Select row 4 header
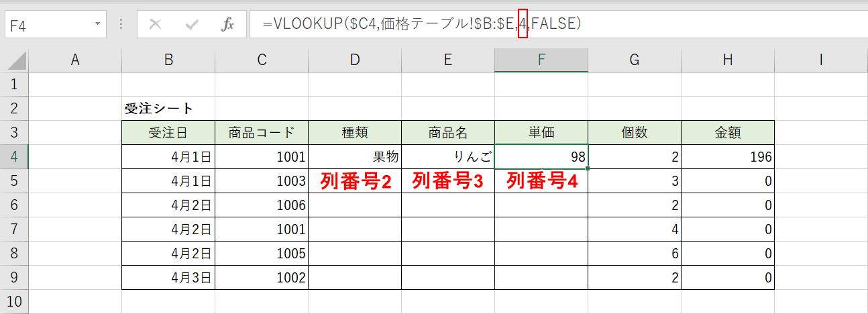Image resolution: width=868 pixels, height=314 pixels. pyautogui.click(x=14, y=157)
